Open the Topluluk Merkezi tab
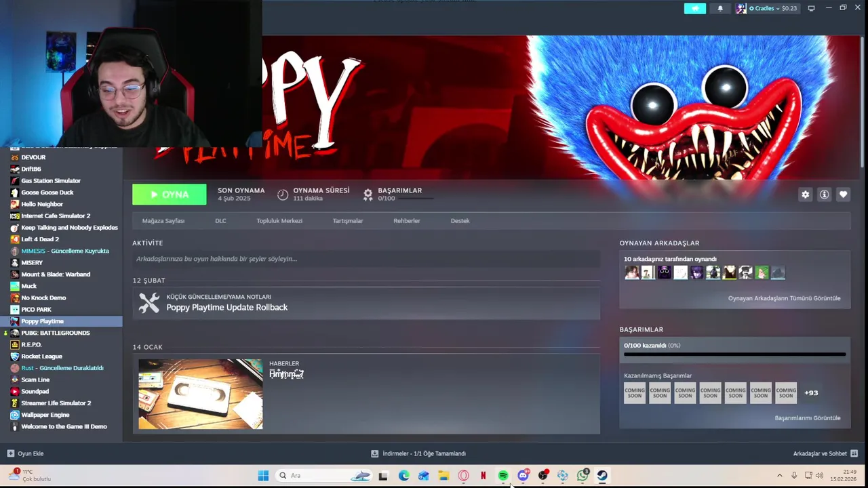Viewport: 868px width, 488px height. pos(279,220)
